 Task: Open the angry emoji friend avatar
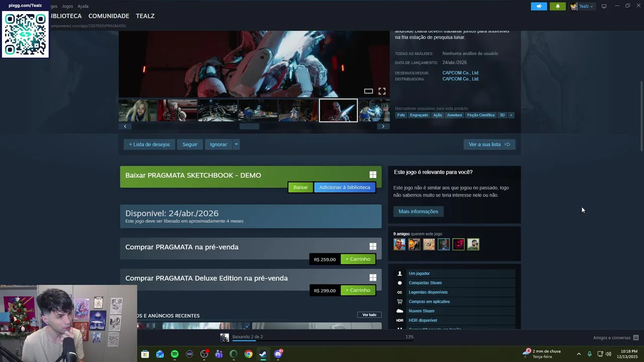pyautogui.click(x=414, y=244)
